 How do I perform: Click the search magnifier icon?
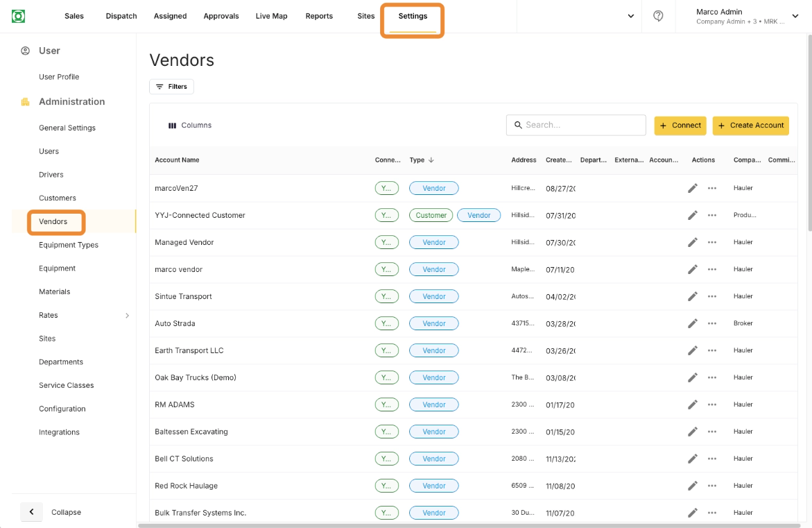click(x=518, y=125)
